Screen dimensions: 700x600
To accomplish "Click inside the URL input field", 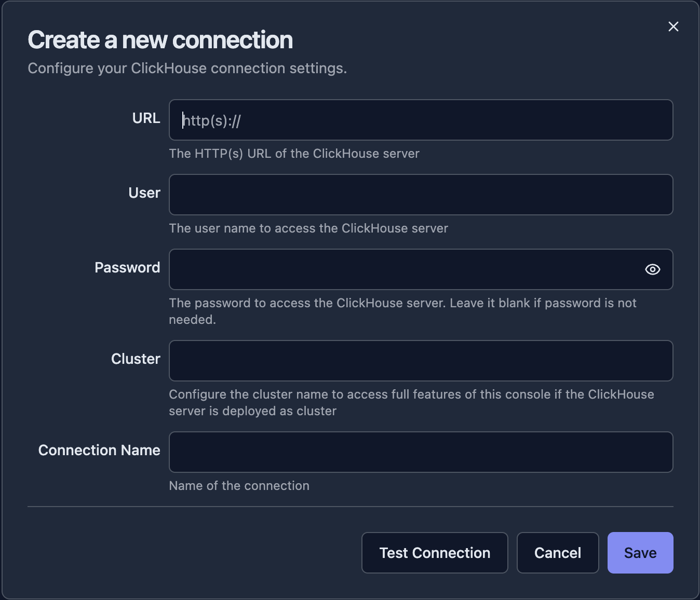I will click(x=421, y=120).
